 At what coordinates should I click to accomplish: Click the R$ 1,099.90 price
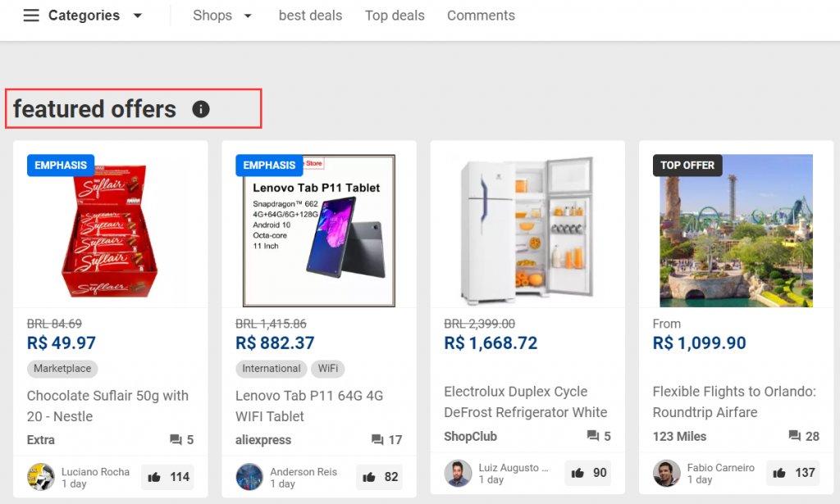coord(699,343)
